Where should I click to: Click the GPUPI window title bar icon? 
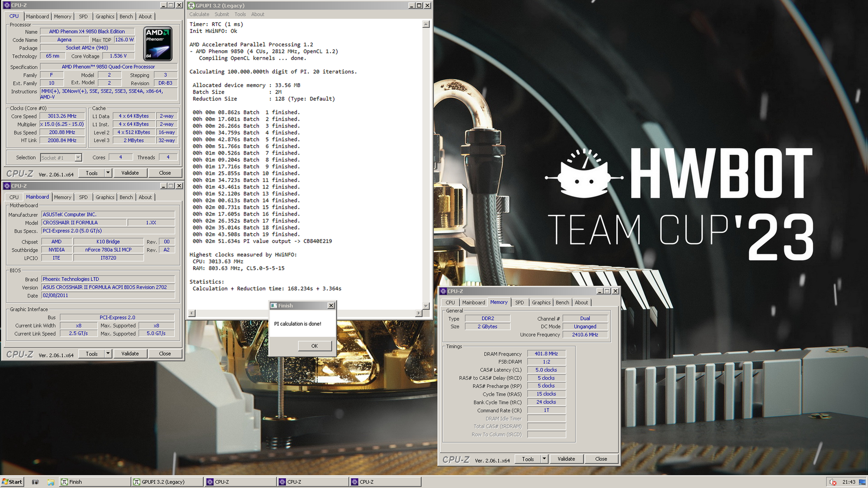(x=191, y=5)
